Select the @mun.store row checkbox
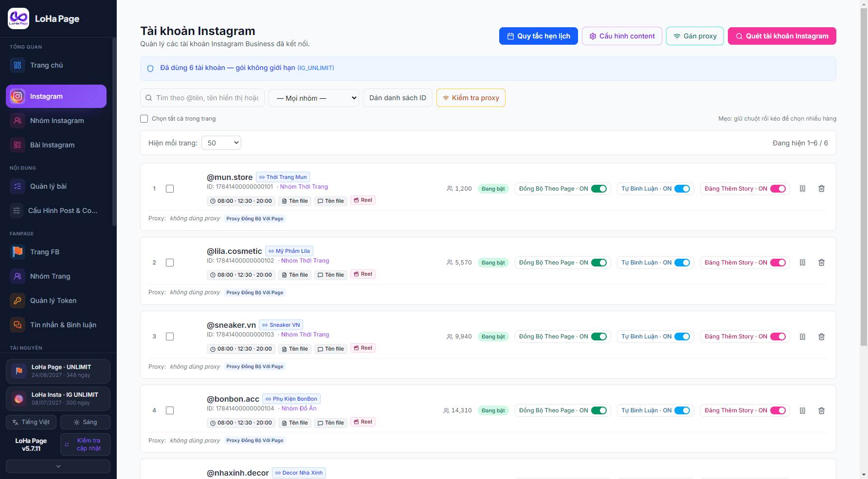The width and height of the screenshot is (868, 479). click(x=170, y=189)
